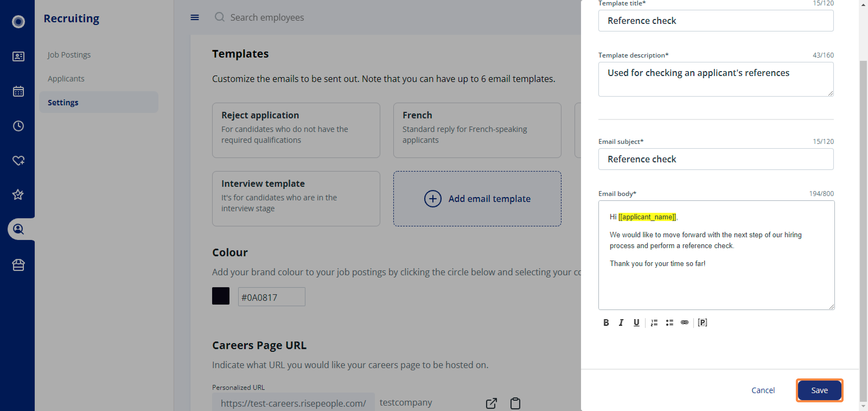
Task: Open the star performance icon in sidebar
Action: (x=18, y=195)
